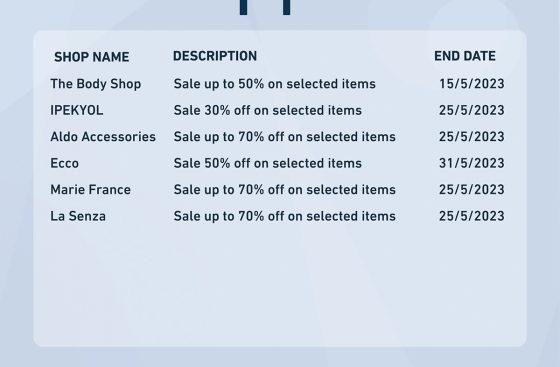The width and height of the screenshot is (560, 367).
Task: Click the SHOP NAME column header
Action: (91, 57)
